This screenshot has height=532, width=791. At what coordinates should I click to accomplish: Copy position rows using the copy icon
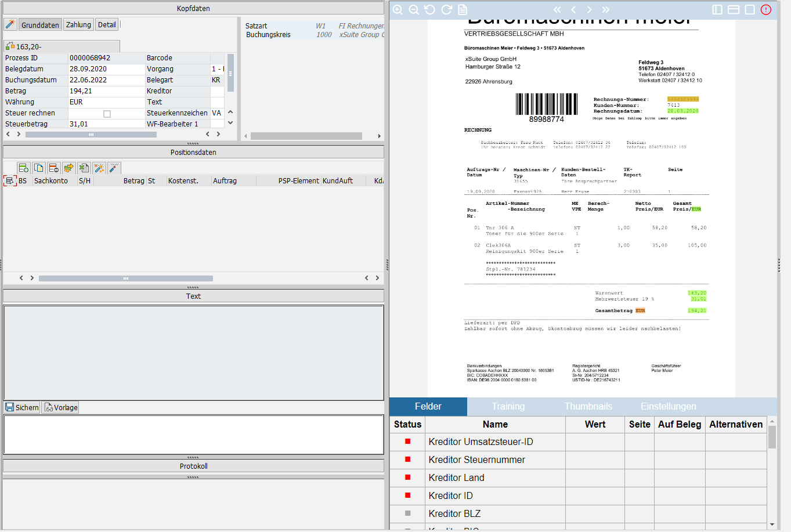39,167
